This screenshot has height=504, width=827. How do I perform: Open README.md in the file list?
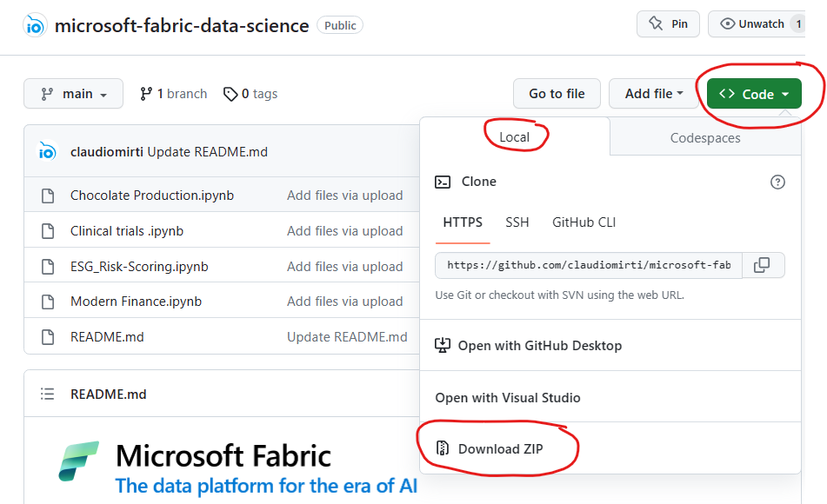107,337
